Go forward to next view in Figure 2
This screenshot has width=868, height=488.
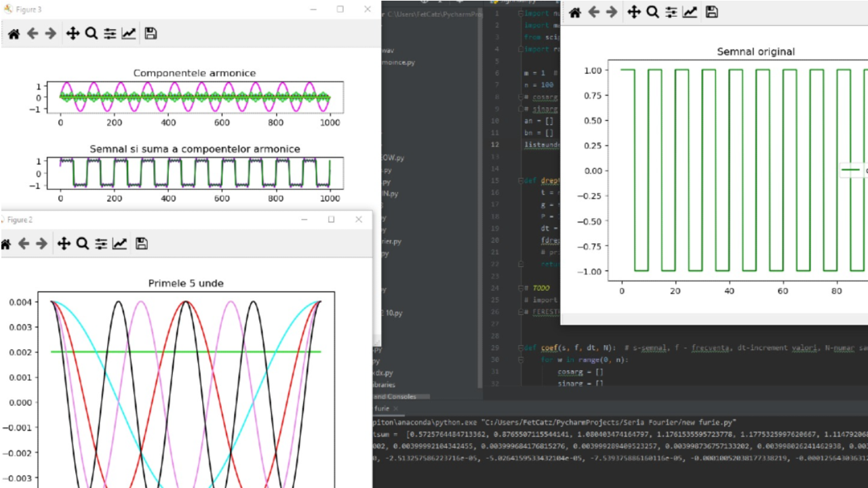coord(41,243)
